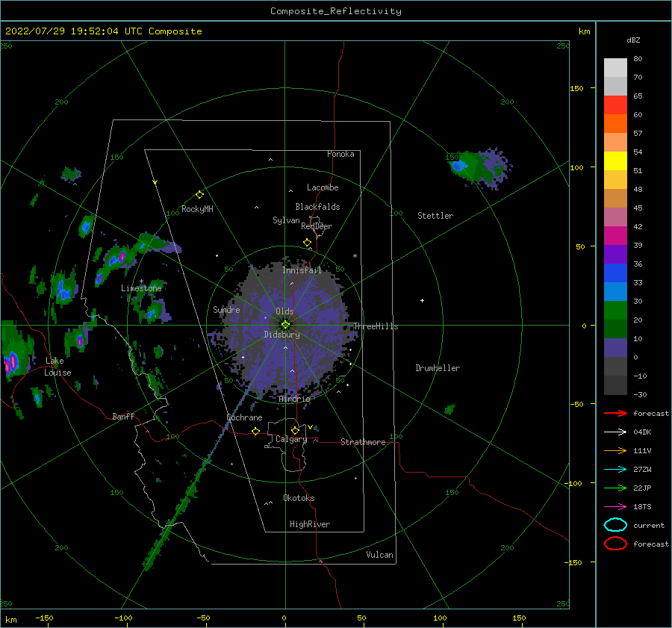The image size is (672, 628).
Task: Click the Blackfalds city label
Action: pyautogui.click(x=317, y=207)
